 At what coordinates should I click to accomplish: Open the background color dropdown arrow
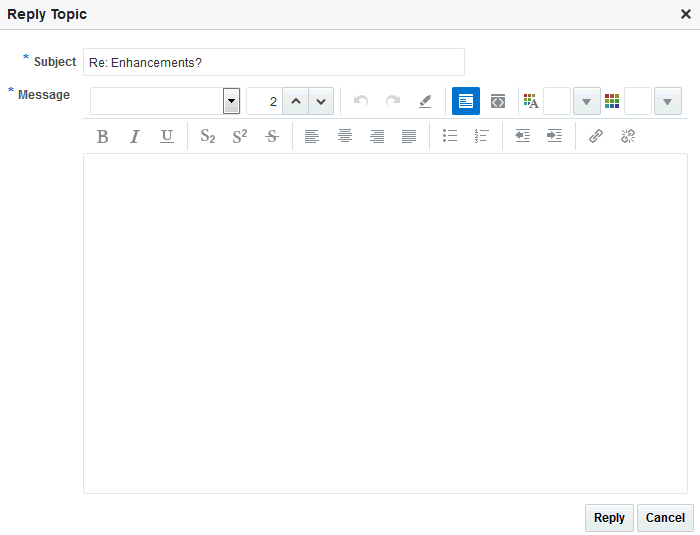click(x=667, y=101)
